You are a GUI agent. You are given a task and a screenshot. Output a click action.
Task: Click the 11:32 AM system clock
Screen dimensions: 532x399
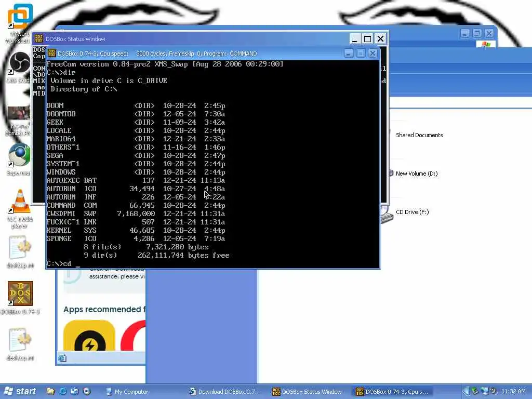(513, 391)
